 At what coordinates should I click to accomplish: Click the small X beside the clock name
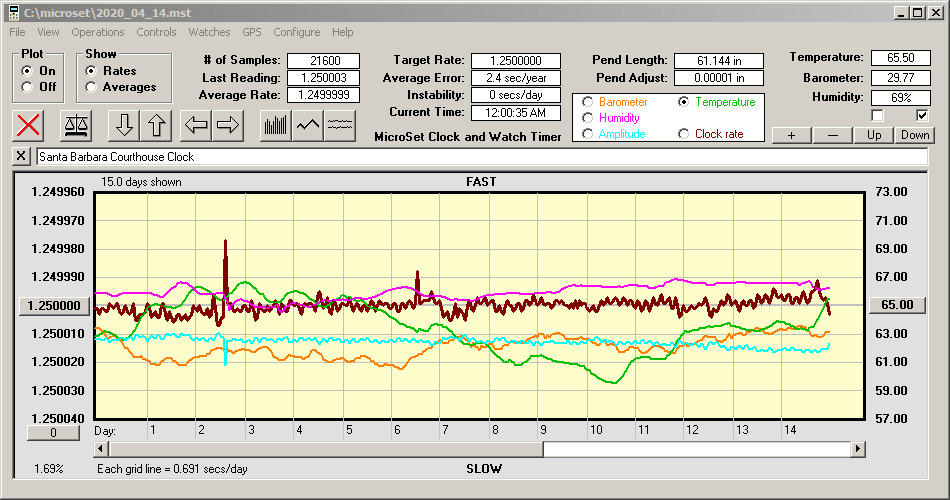coord(21,156)
